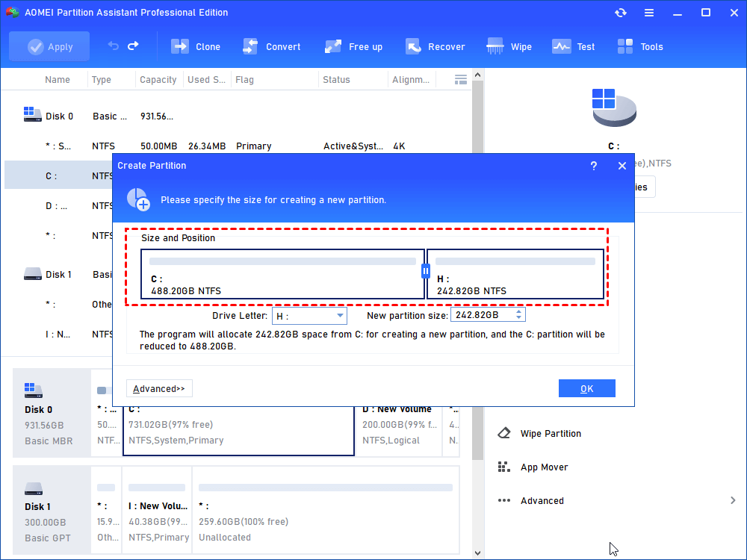Image resolution: width=747 pixels, height=560 pixels.
Task: Select the Disk 0 row in the list
Action: pyautogui.click(x=238, y=116)
